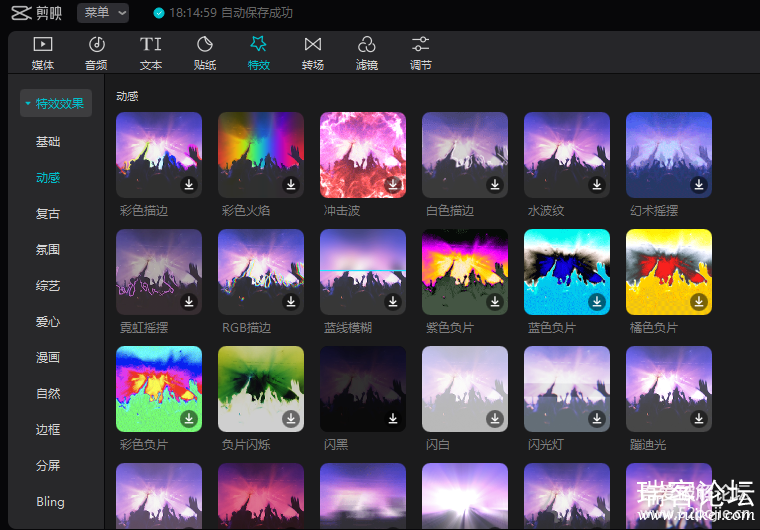Image resolution: width=760 pixels, height=530 pixels.
Task: Download the 白色描边 effect
Action: pos(495,184)
